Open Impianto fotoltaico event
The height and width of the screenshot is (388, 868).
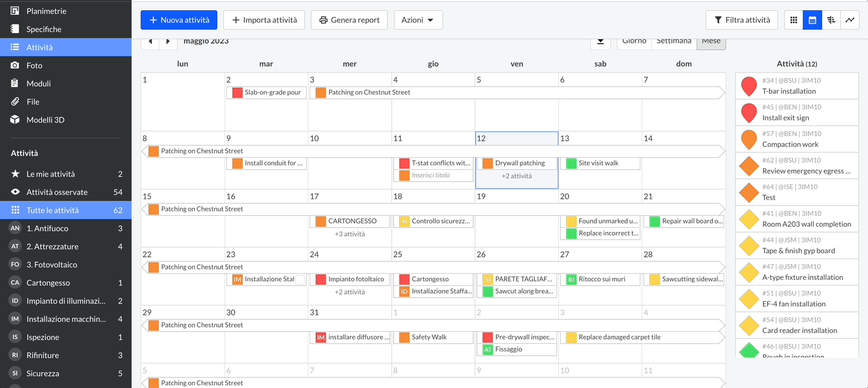(349, 279)
